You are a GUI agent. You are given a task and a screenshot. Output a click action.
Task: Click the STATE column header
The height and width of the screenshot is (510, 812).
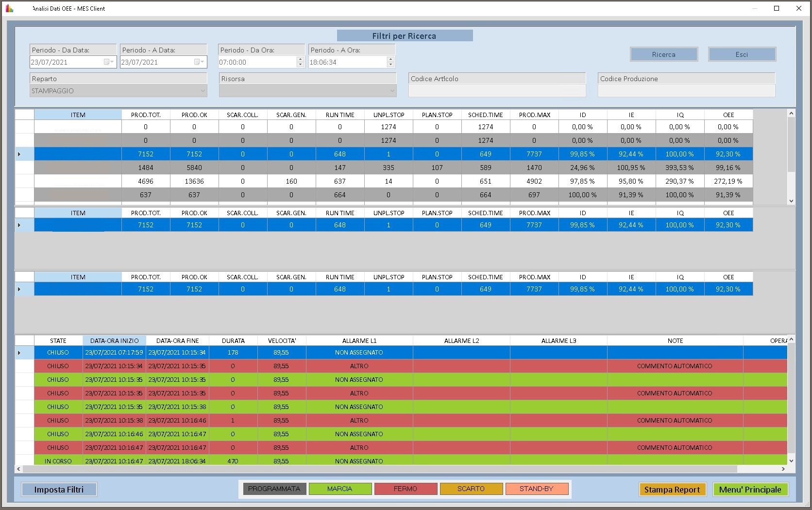58,341
